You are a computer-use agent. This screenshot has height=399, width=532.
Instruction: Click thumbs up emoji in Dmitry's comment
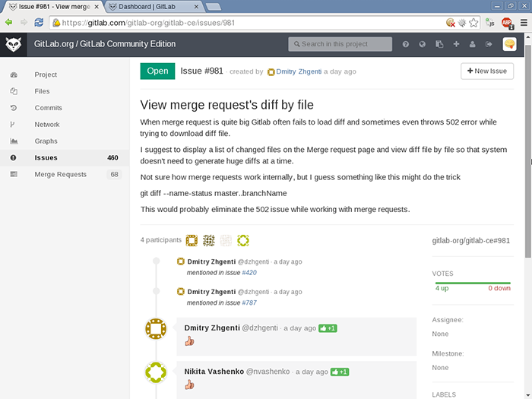coord(189,341)
